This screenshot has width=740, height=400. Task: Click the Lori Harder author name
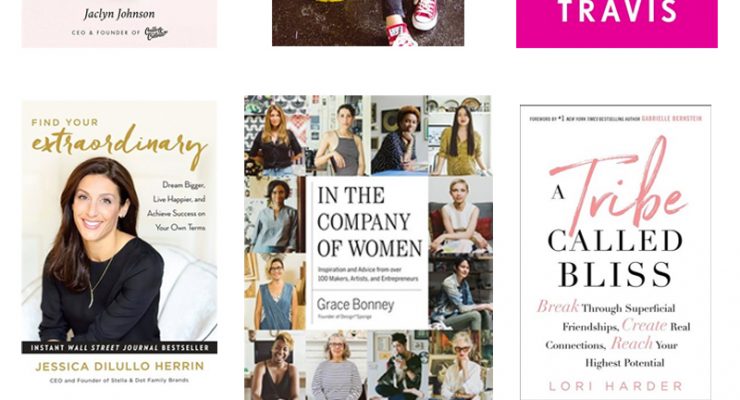click(615, 386)
